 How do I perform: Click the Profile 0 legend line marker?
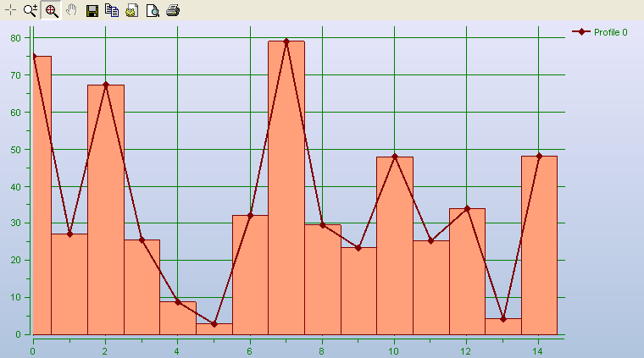pyautogui.click(x=581, y=32)
